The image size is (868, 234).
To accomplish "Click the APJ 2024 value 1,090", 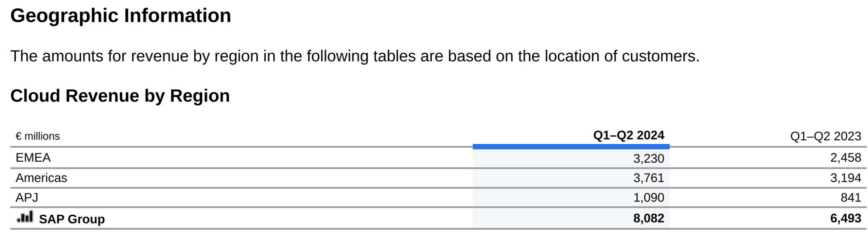I will point(648,197).
